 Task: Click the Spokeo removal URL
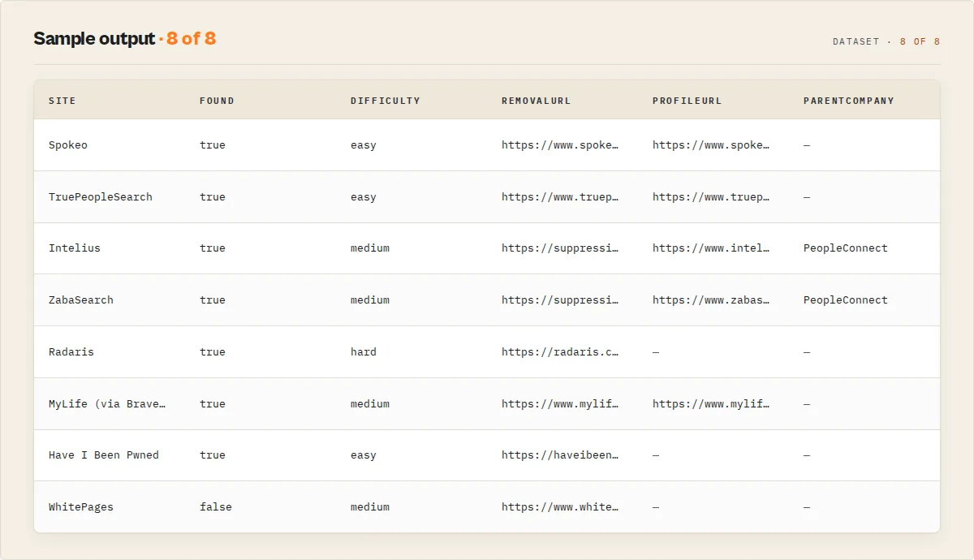pyautogui.click(x=560, y=145)
